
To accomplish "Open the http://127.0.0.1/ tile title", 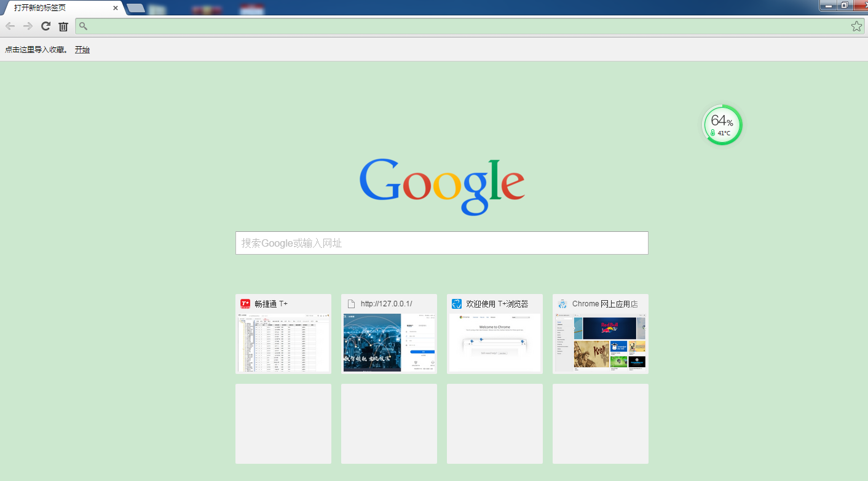I will click(386, 304).
